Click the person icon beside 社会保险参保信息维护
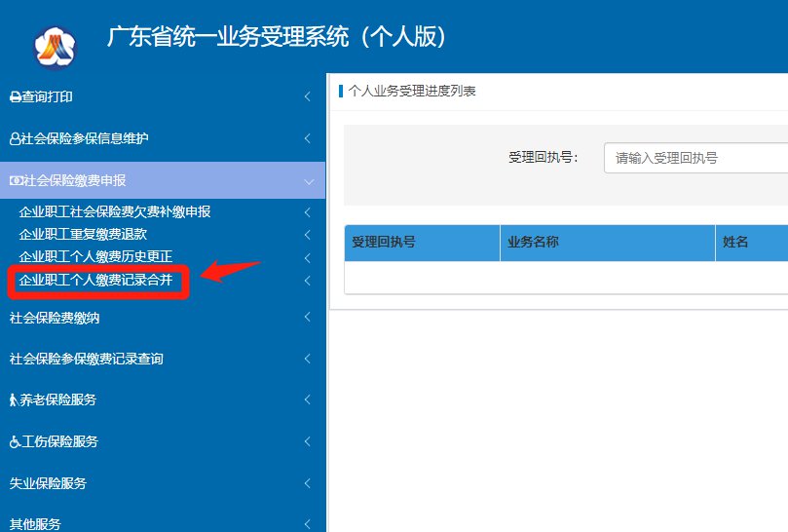Screen dimensions: 788x532 pyautogui.click(x=15, y=138)
